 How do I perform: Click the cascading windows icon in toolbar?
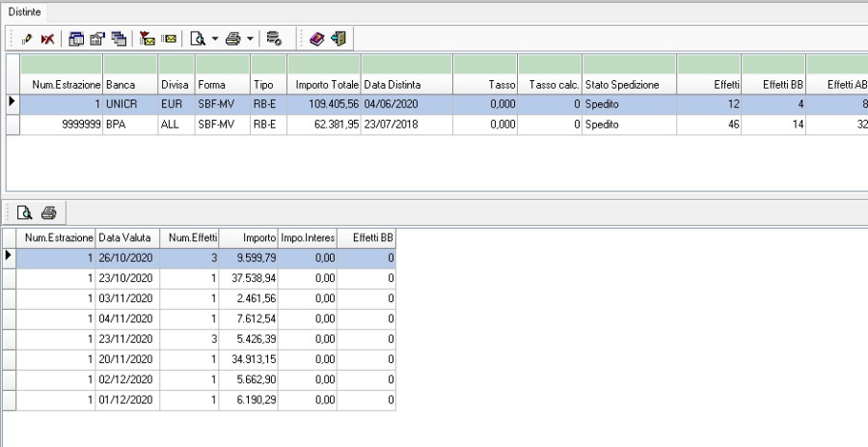pyautogui.click(x=119, y=39)
